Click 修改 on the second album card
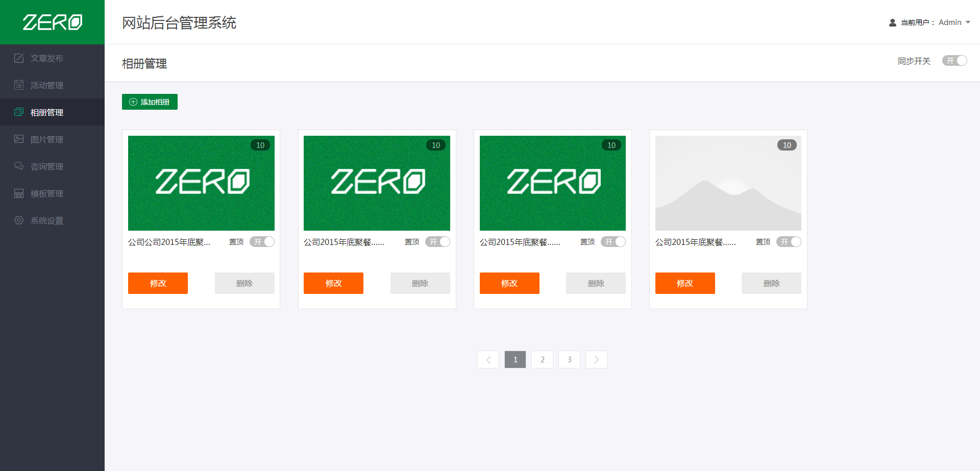 pos(333,283)
